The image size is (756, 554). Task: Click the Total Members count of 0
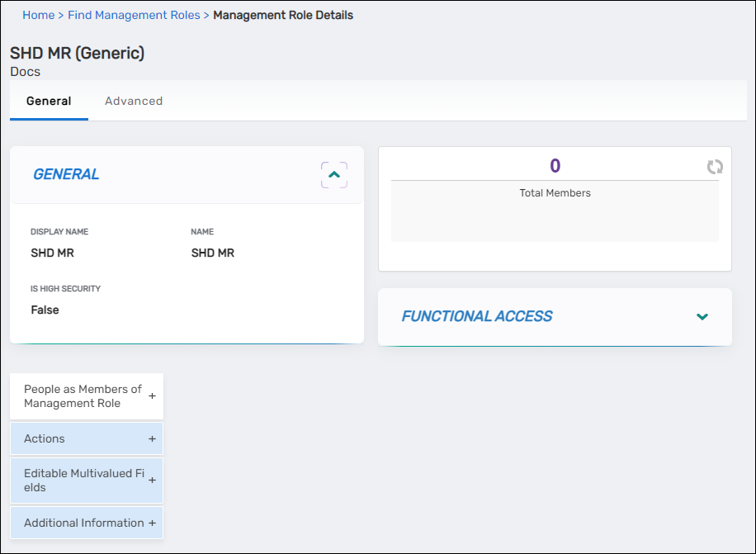click(555, 166)
